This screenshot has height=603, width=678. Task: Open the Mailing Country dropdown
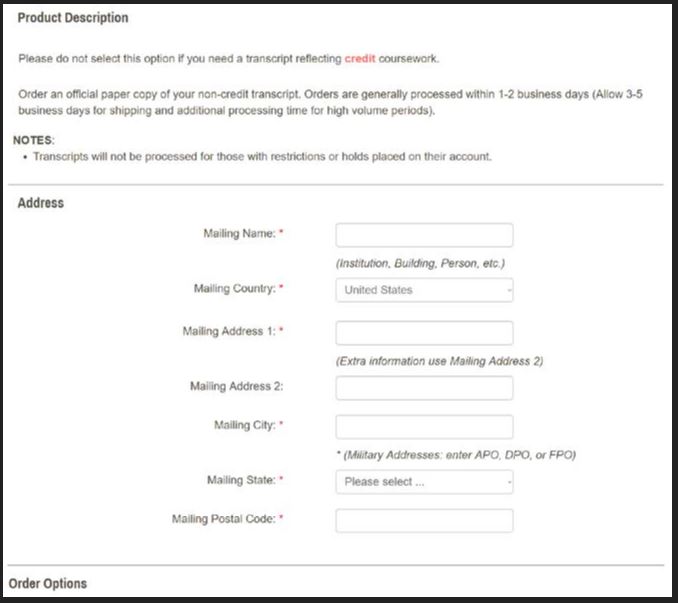pyautogui.click(x=424, y=290)
